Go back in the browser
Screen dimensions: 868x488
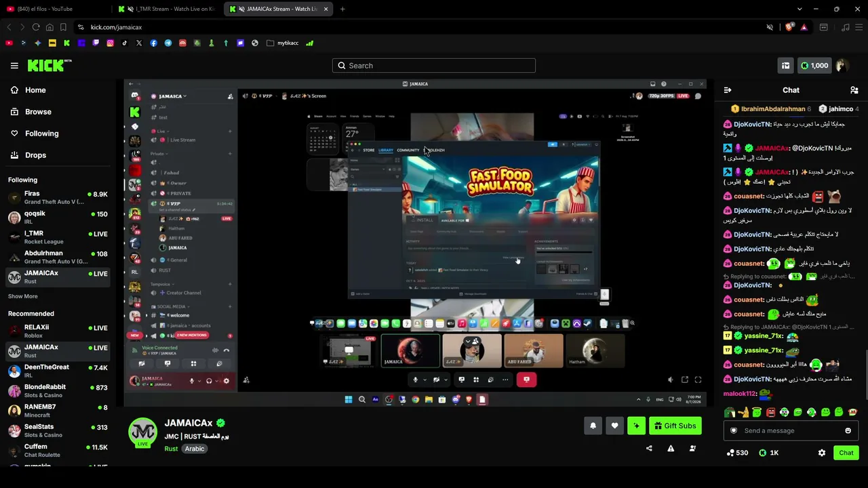point(9,27)
